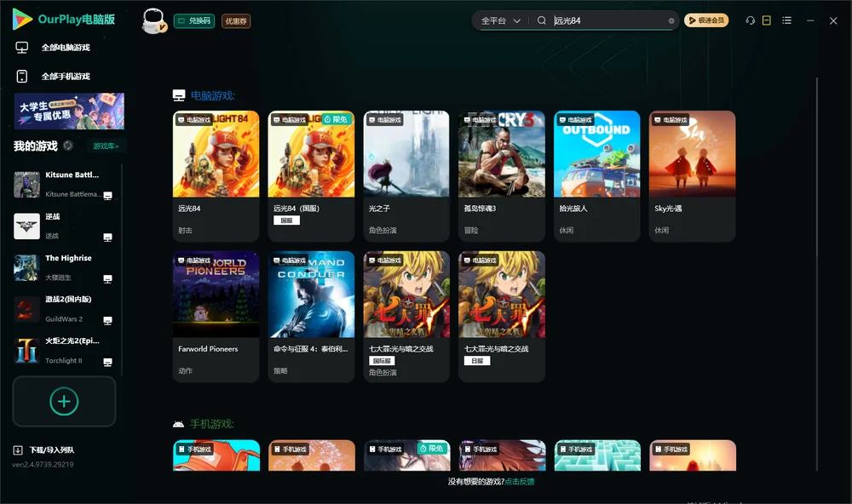Click PC platform icon beside Torchlight II
The image size is (852, 504).
click(107, 363)
